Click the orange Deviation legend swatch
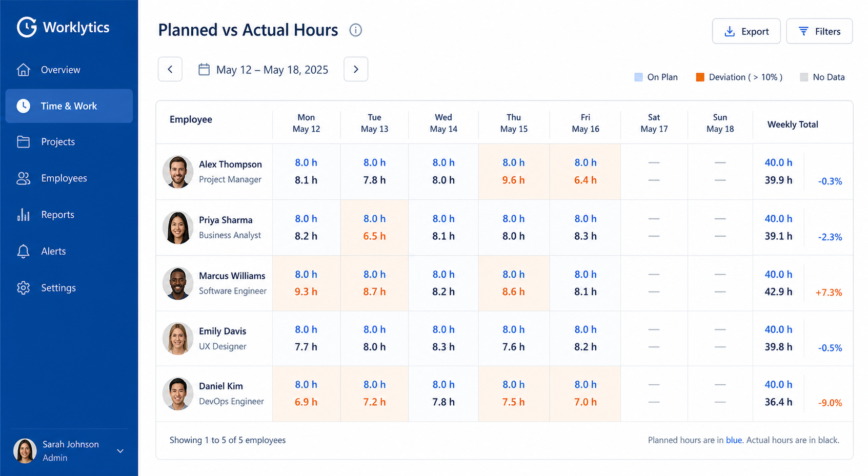868x476 pixels. click(x=700, y=77)
